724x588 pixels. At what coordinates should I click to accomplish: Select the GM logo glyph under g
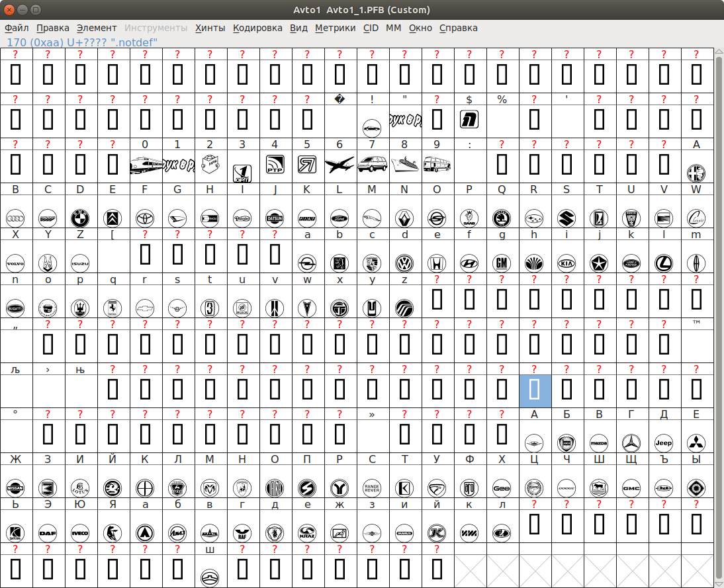tap(502, 263)
